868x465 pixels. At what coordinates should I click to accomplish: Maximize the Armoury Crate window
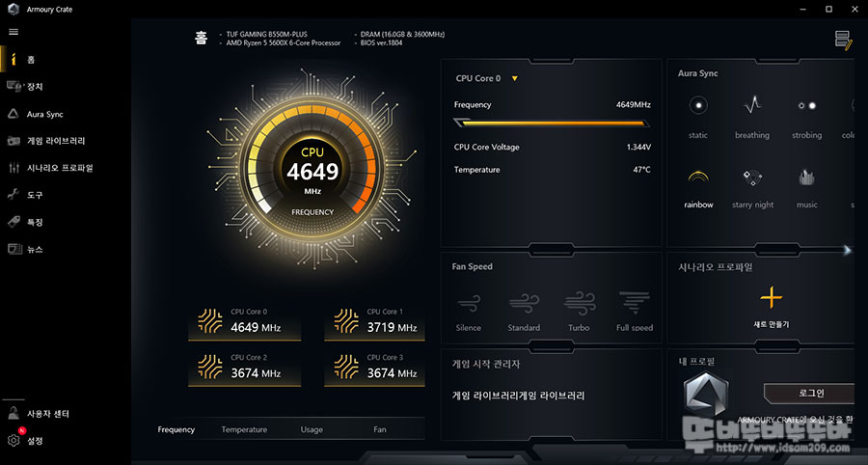tap(828, 10)
